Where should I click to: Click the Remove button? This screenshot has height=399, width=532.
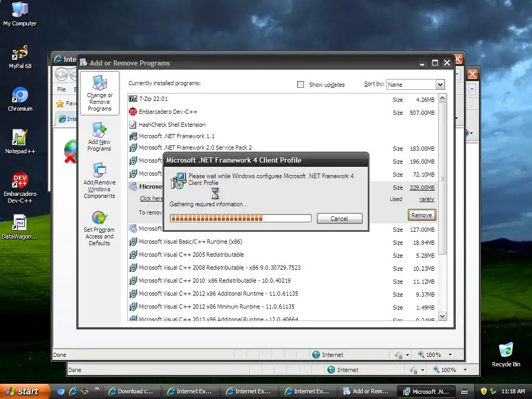[x=422, y=215]
